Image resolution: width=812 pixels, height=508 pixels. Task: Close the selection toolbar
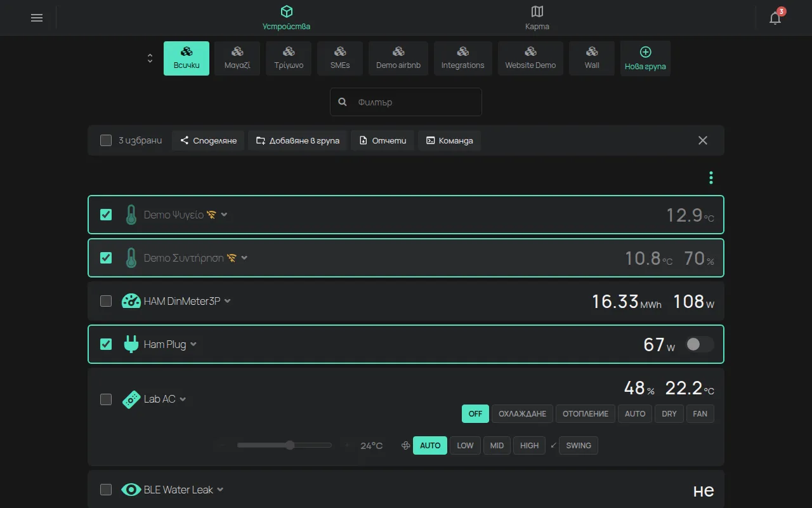[x=703, y=140]
